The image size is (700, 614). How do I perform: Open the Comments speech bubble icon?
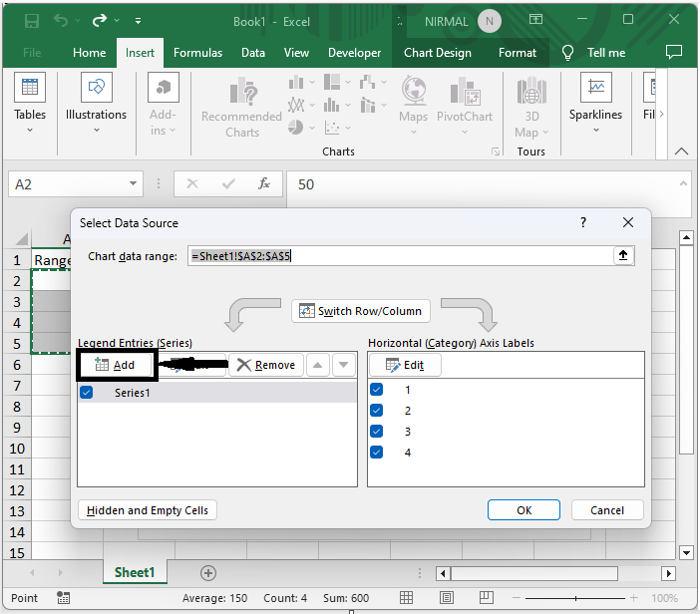point(674,52)
